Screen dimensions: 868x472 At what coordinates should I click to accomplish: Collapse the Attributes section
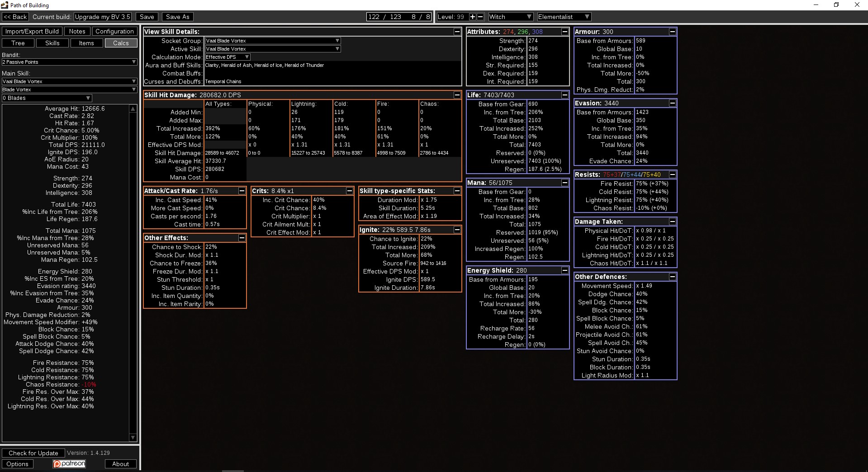coord(565,32)
